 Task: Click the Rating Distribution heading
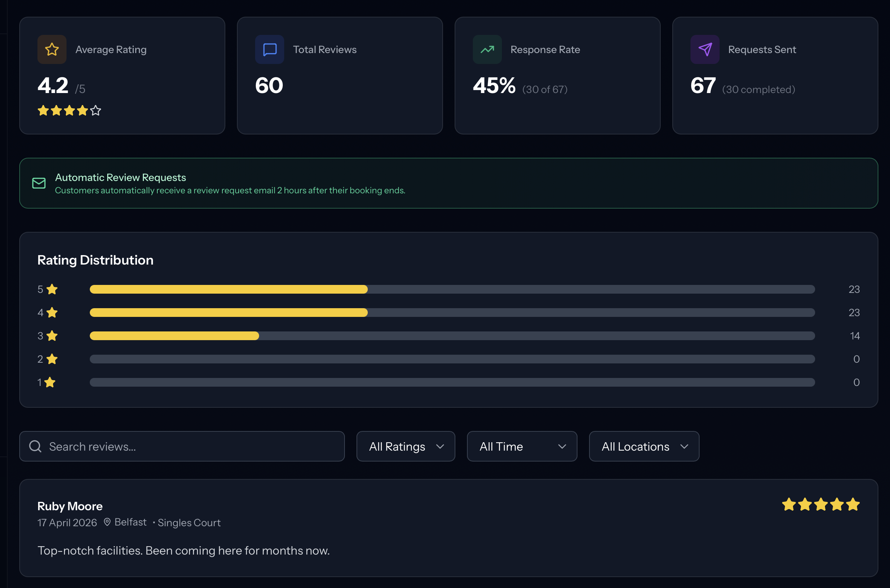95,260
